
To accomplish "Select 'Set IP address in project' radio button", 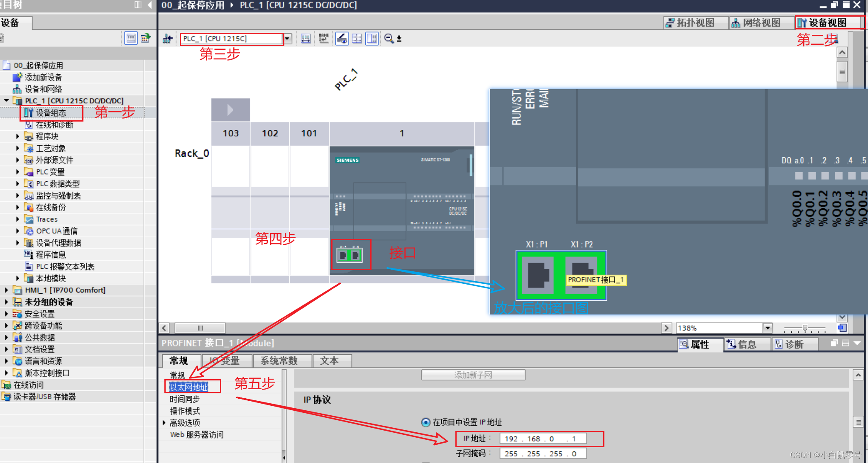I will (x=425, y=422).
